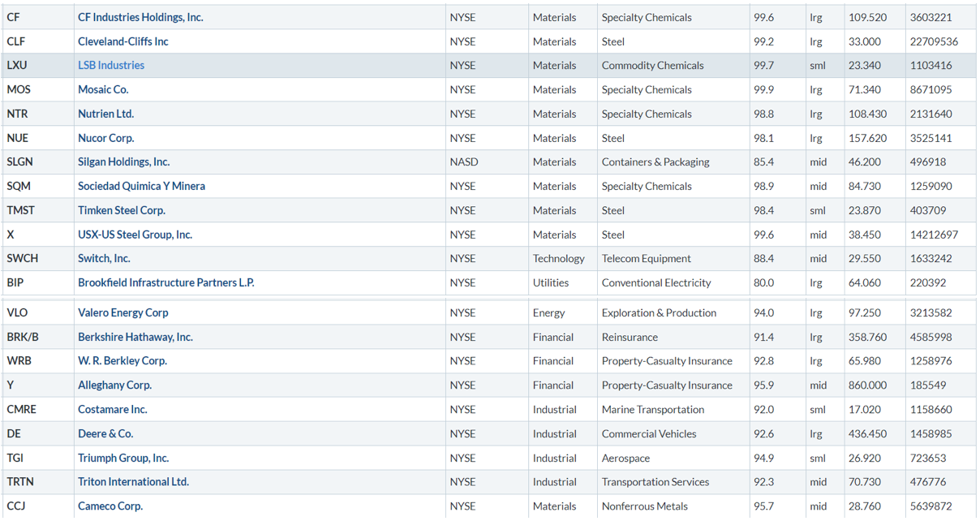Open the Silgan Holdings, Inc. link
Image resolution: width=980 pixels, height=521 pixels.
coord(123,162)
